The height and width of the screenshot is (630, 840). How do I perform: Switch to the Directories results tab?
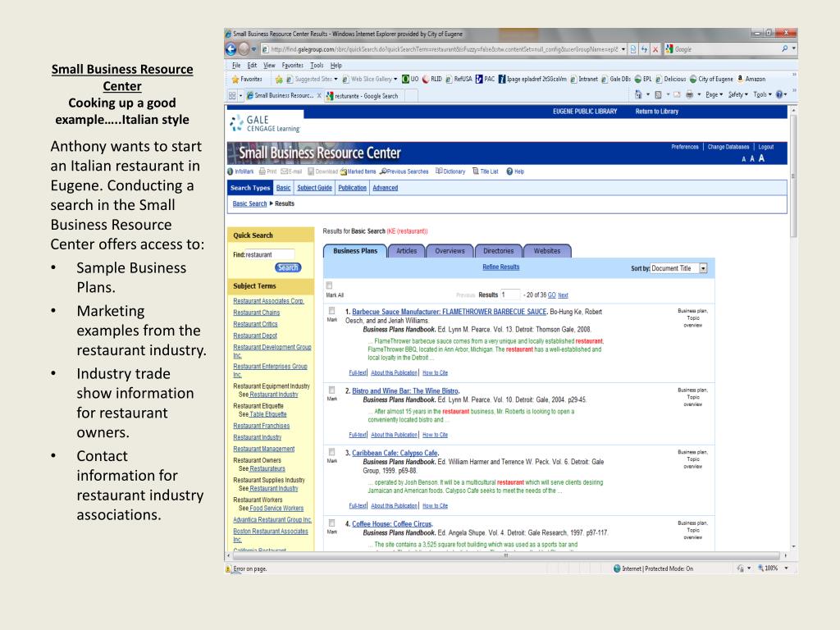click(x=498, y=251)
